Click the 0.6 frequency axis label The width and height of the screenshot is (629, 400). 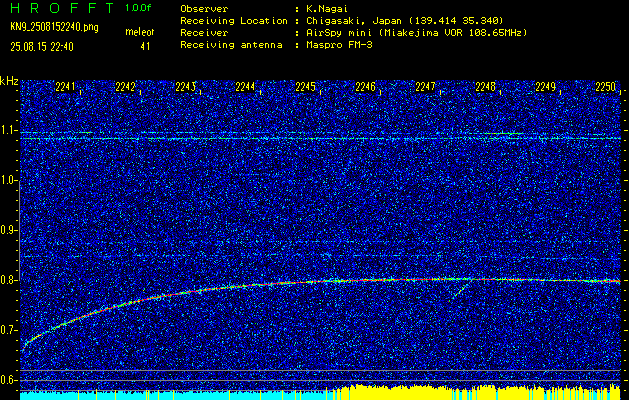(9, 380)
